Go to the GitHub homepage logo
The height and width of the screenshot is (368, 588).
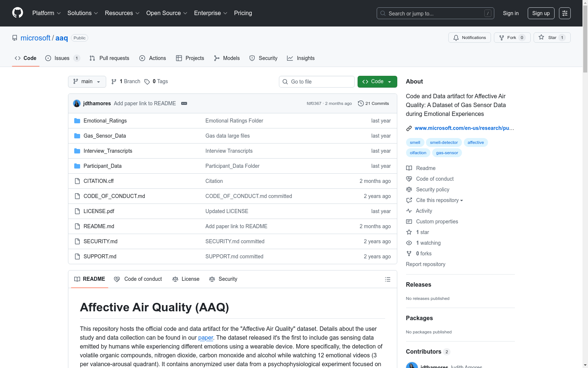click(x=18, y=13)
